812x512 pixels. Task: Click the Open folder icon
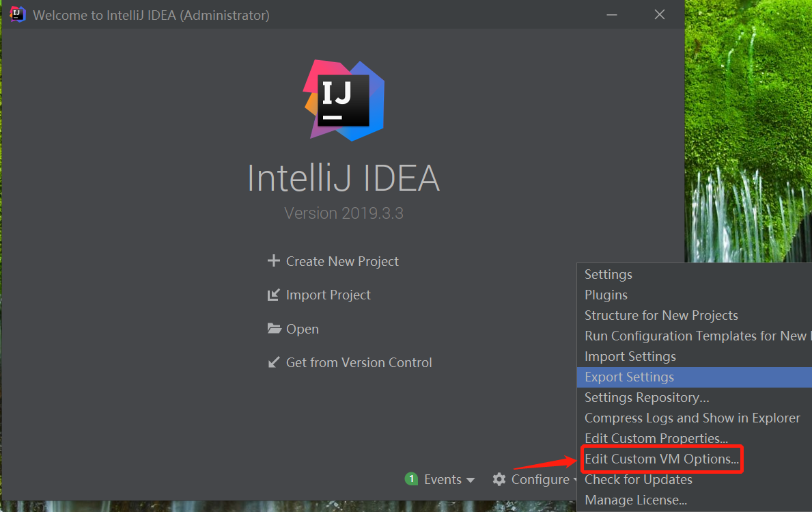(274, 329)
